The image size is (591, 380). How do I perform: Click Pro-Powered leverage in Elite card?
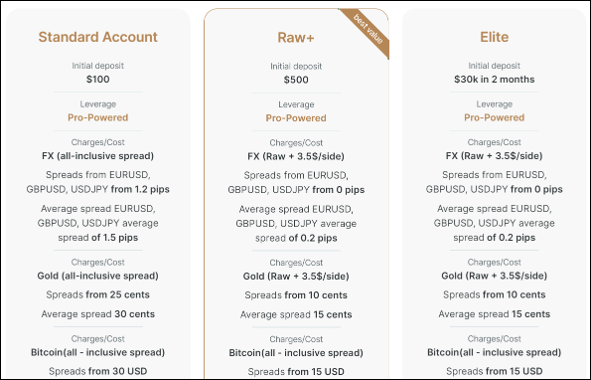(494, 118)
